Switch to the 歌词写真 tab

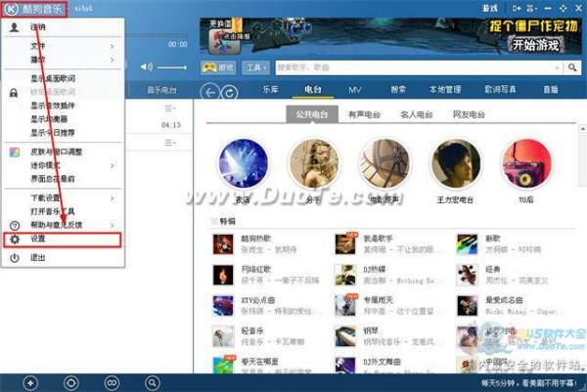tap(501, 89)
